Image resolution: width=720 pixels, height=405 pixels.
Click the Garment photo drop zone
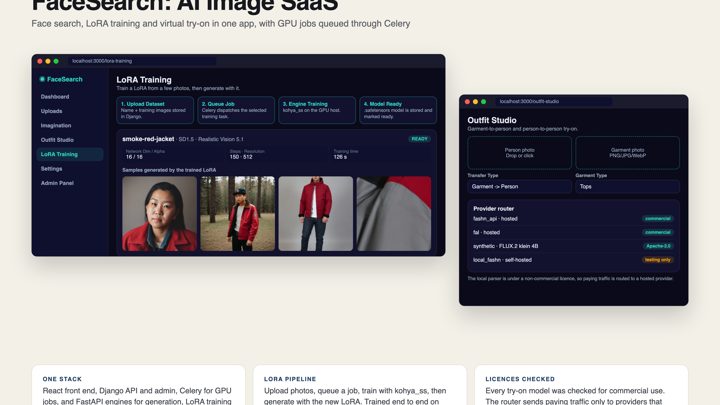627,153
